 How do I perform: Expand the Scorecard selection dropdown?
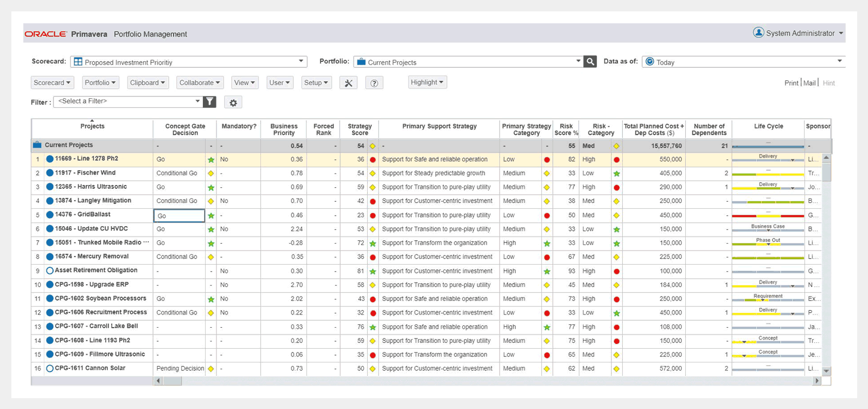(301, 61)
